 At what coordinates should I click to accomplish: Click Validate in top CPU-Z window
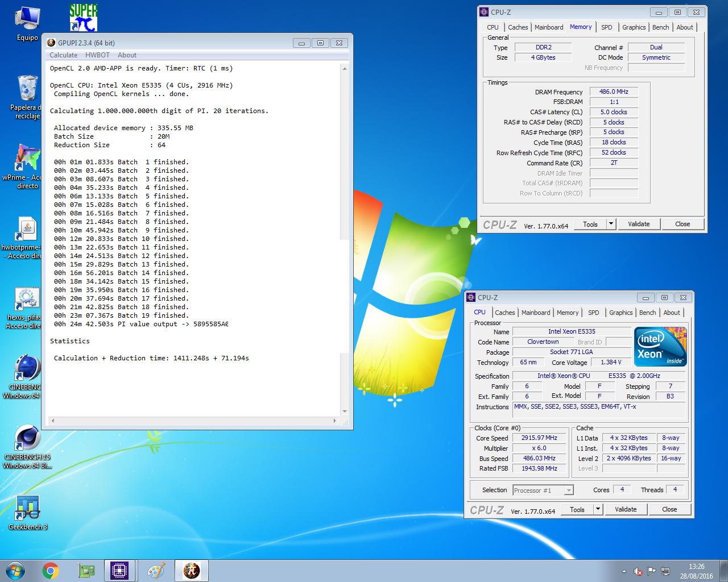pos(639,224)
